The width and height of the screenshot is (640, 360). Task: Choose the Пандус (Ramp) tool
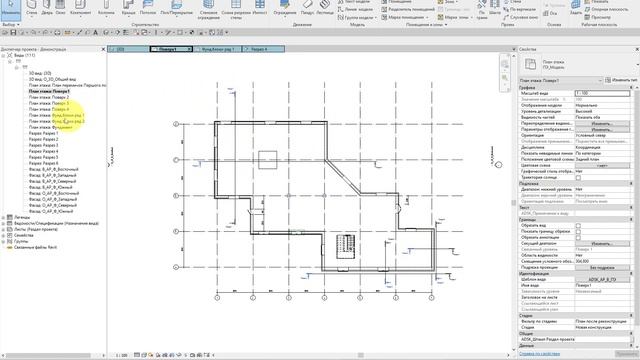[x=307, y=8]
